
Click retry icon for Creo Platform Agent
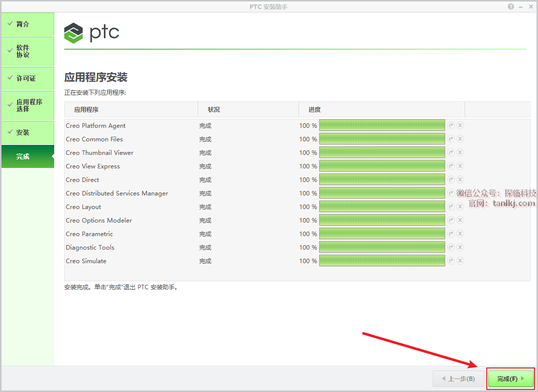point(451,125)
